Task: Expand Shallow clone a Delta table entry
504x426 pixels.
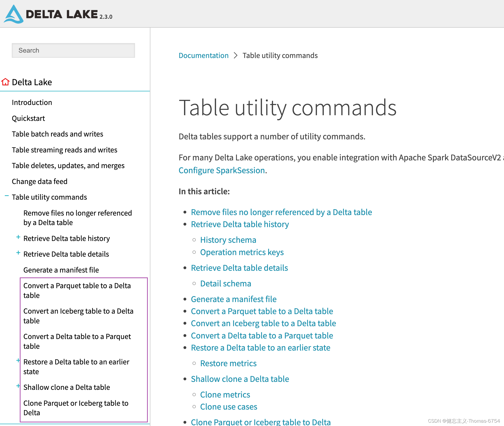Action: [18, 386]
